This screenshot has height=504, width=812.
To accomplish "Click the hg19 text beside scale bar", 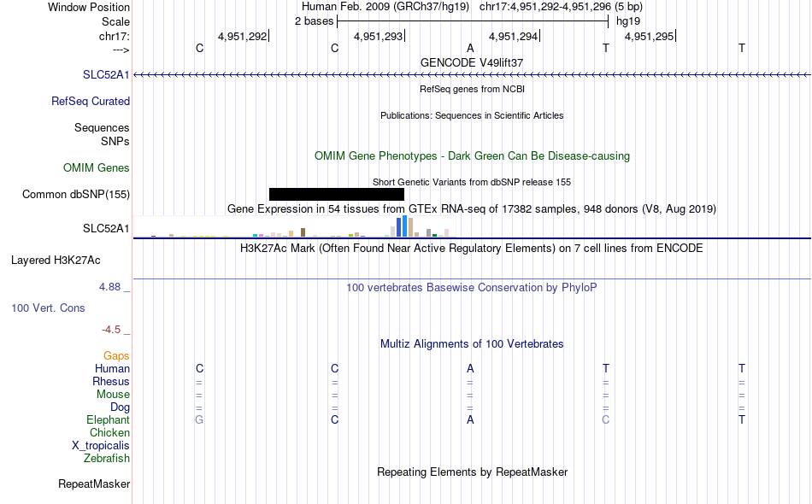I will (x=628, y=21).
